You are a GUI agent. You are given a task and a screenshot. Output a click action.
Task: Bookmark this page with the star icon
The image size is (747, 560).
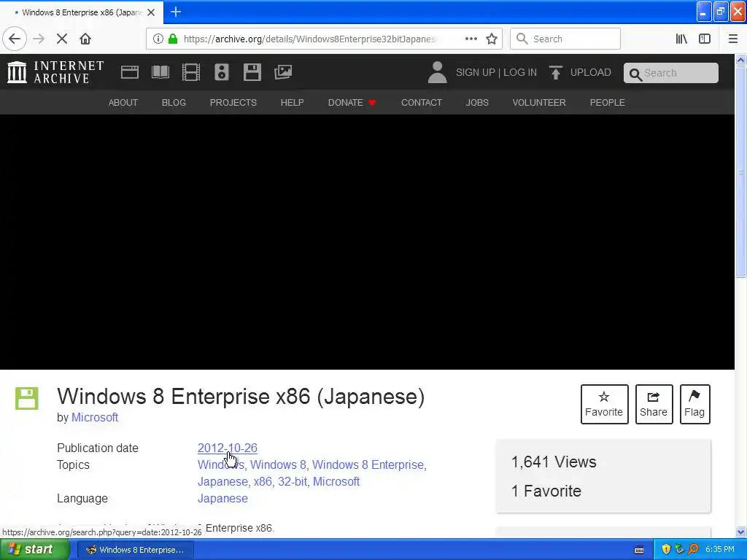492,39
